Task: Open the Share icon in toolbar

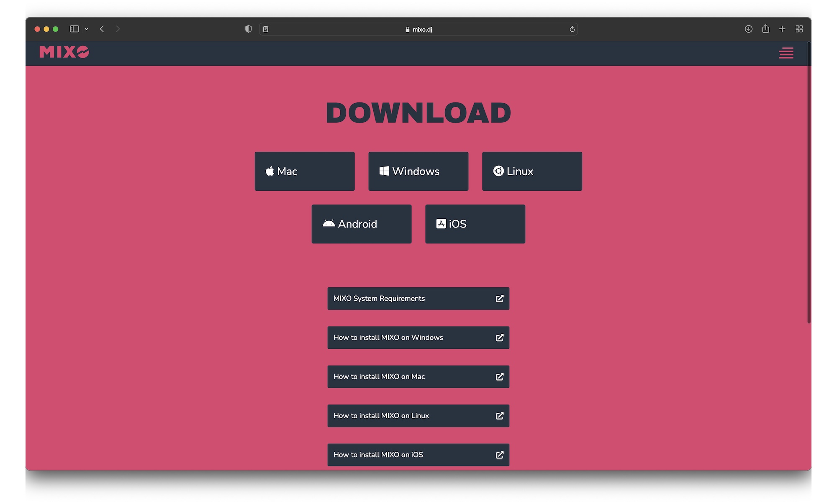Action: tap(765, 28)
